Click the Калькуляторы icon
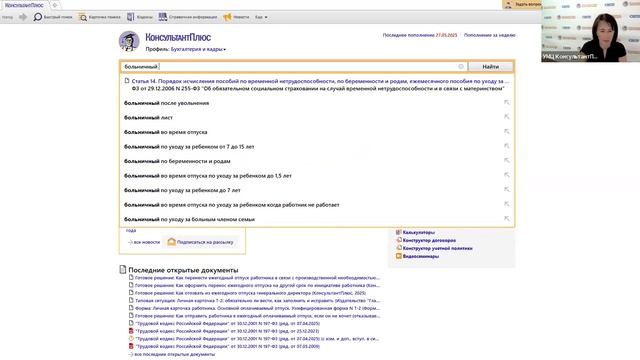Viewport: 640px width, 360px height. (399, 232)
